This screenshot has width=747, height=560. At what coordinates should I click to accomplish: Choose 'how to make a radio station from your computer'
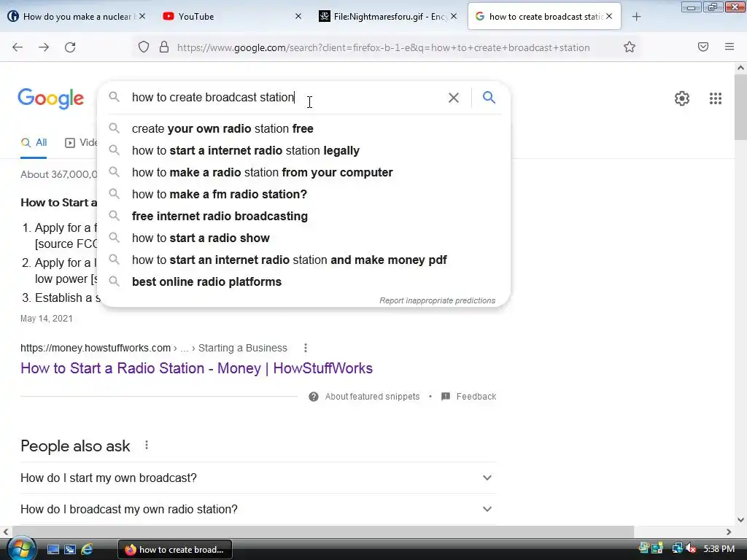(x=304, y=172)
